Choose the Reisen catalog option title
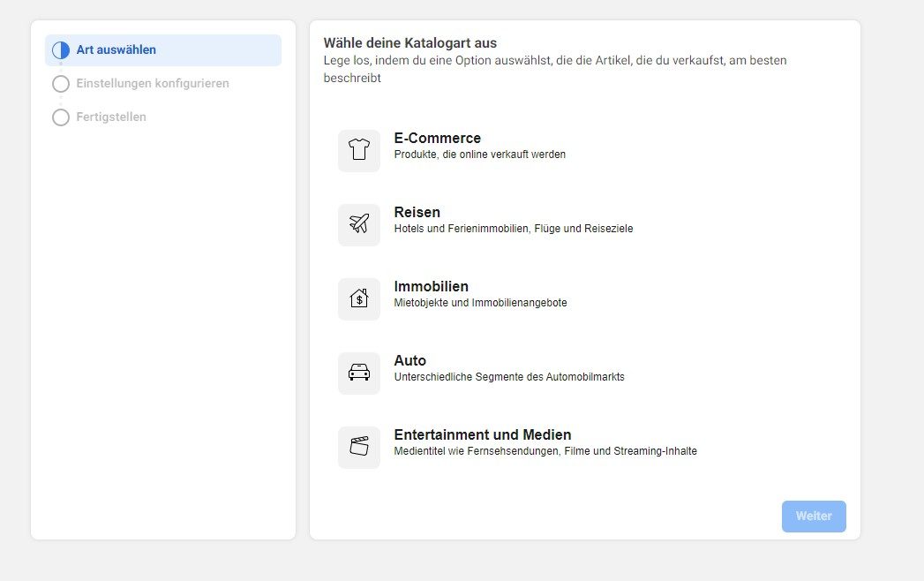The height and width of the screenshot is (581, 924). tap(417, 212)
